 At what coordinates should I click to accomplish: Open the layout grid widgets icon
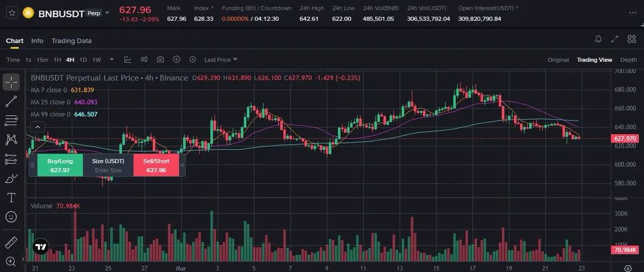pyautogui.click(x=632, y=39)
